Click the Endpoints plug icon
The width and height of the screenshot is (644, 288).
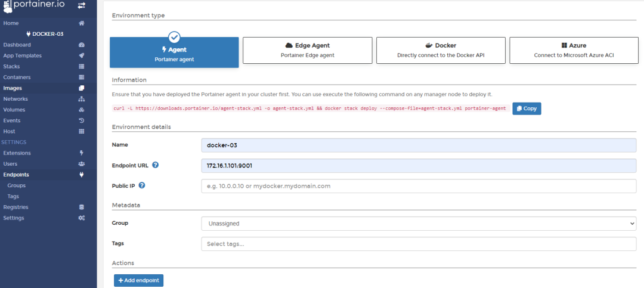pos(81,175)
